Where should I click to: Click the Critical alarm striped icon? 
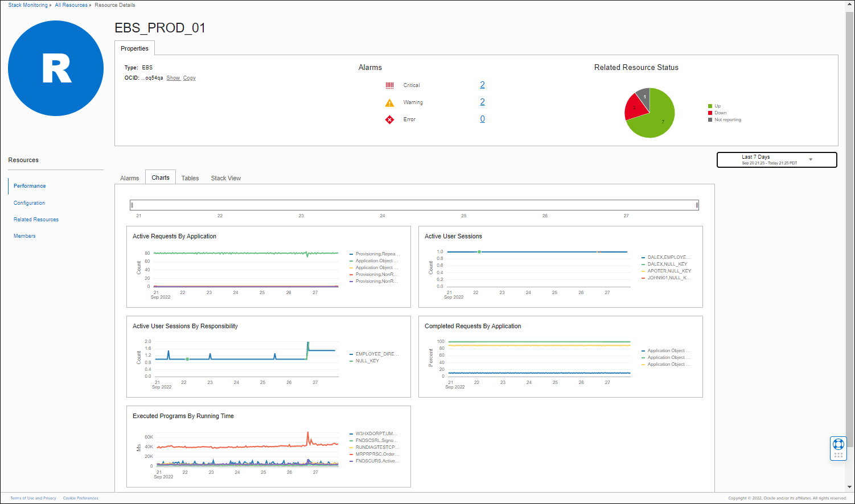(389, 85)
